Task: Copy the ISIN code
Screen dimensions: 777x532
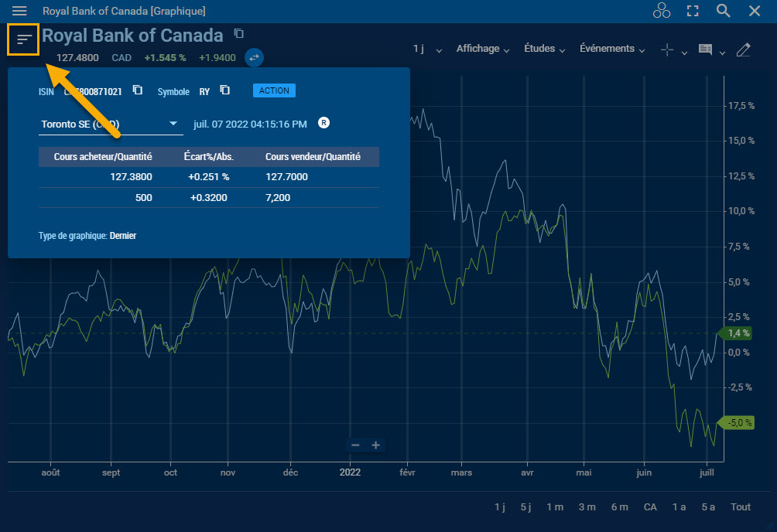Action: click(137, 90)
